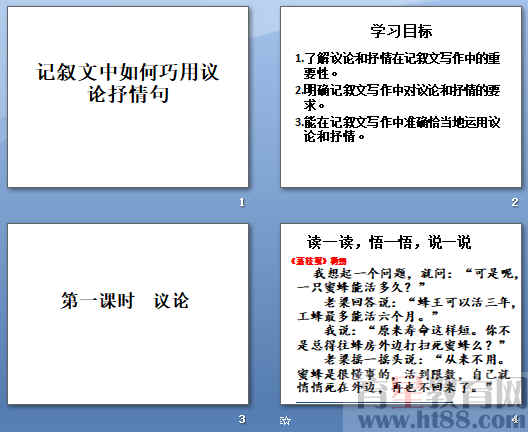Click the 学习目标 heading on slide 2
The height and width of the screenshot is (432, 528).
coord(401,31)
